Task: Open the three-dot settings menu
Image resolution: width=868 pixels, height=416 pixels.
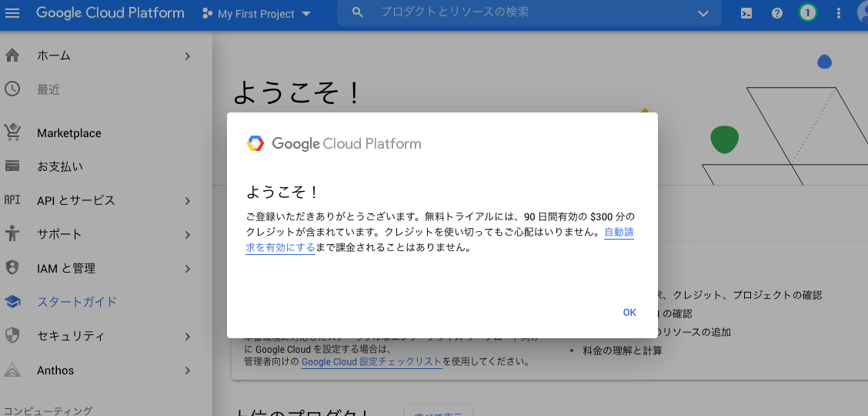Action: tap(839, 13)
